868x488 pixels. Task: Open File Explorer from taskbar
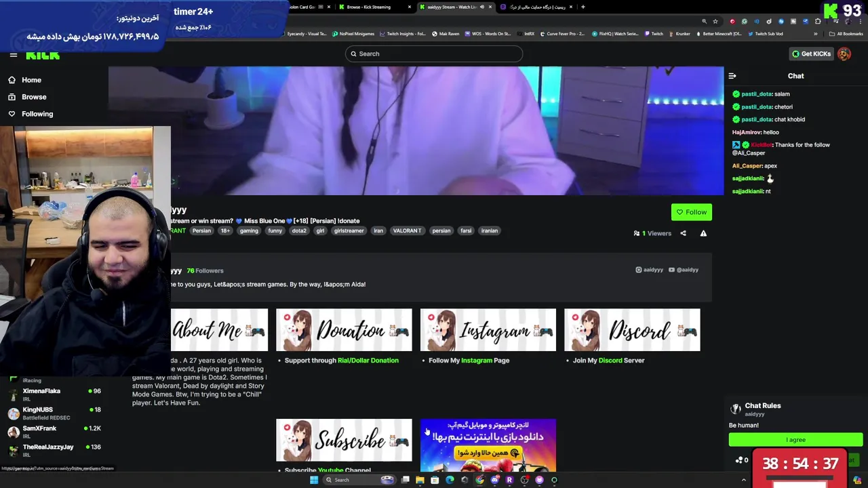coord(420,480)
